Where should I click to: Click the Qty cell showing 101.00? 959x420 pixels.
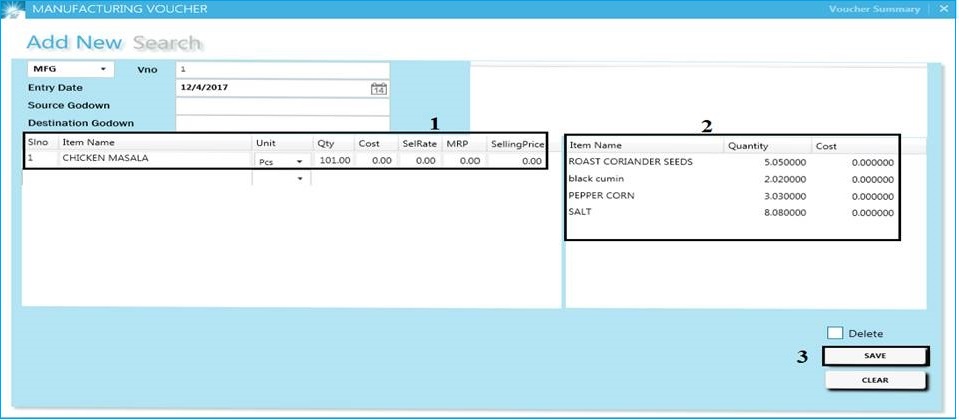tap(333, 161)
